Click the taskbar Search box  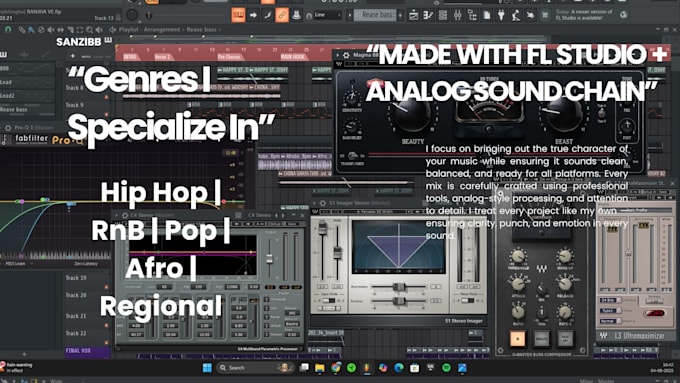tap(255, 368)
